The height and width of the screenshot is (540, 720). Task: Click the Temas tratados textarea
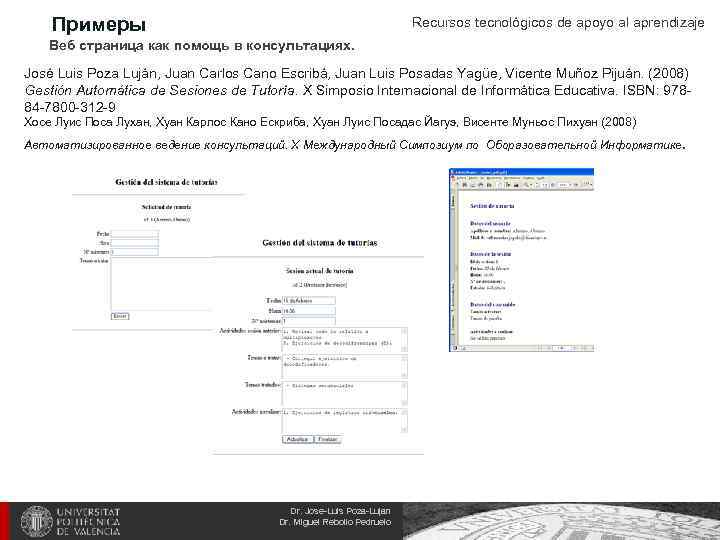tap(344, 394)
